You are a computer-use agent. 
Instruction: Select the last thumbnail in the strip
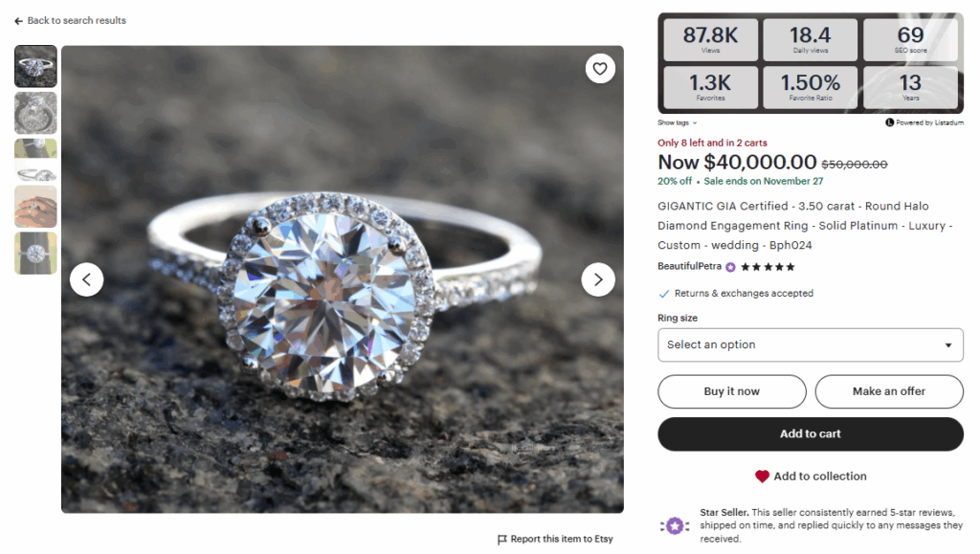(35, 253)
